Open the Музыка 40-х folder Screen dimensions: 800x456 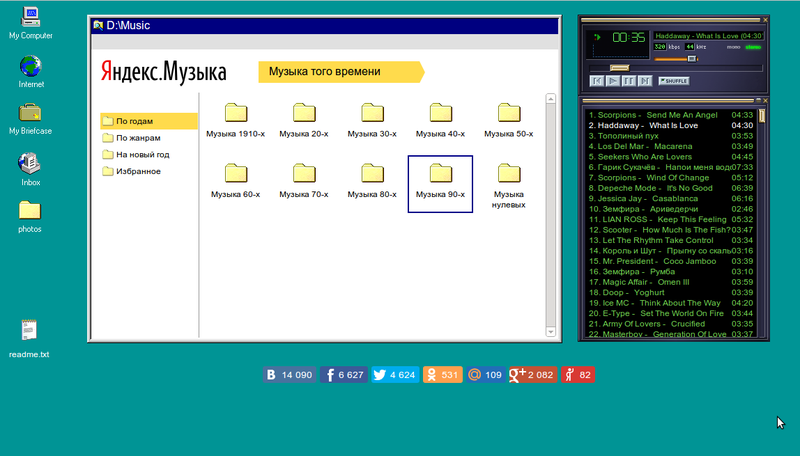pos(440,120)
